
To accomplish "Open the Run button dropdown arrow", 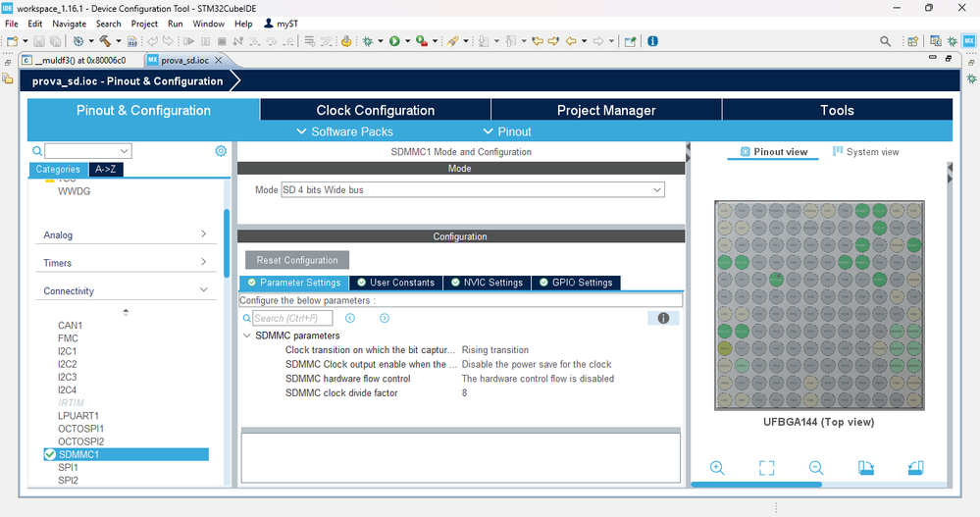I will (407, 41).
